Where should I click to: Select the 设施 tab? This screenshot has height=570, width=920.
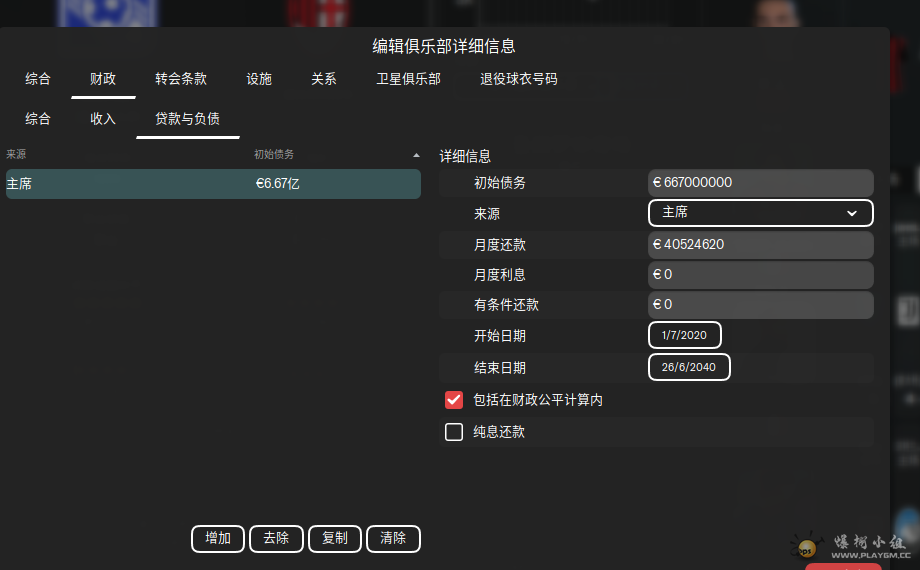(x=259, y=79)
